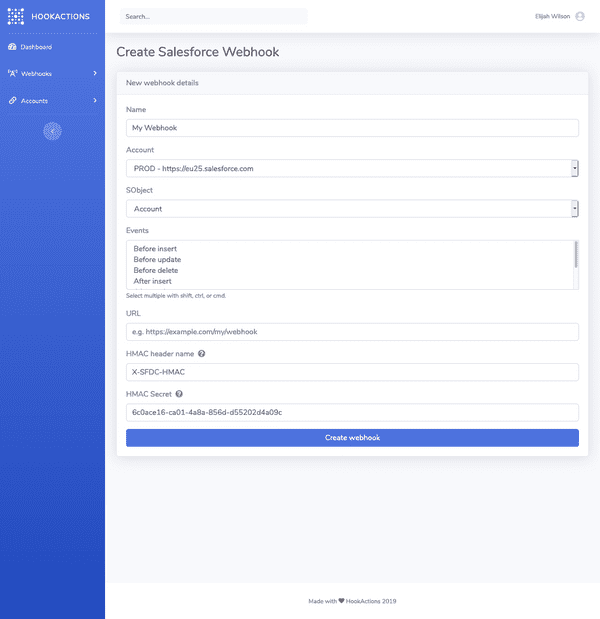Image resolution: width=600 pixels, height=619 pixels.
Task: Open the Webhooks sidebar menu
Action: (x=52, y=73)
